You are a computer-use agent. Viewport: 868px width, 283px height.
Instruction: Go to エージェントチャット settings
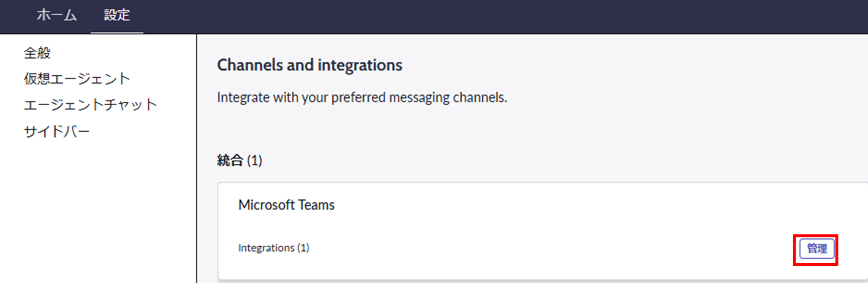pos(91,105)
